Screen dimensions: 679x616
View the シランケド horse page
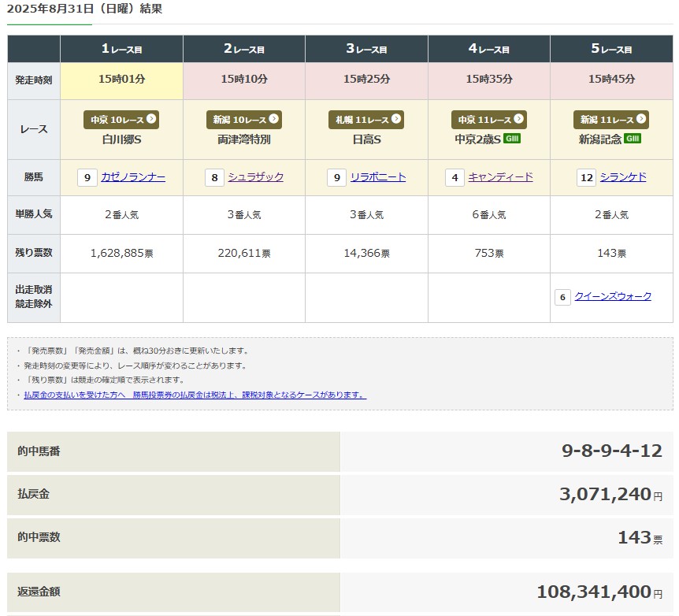[623, 177]
